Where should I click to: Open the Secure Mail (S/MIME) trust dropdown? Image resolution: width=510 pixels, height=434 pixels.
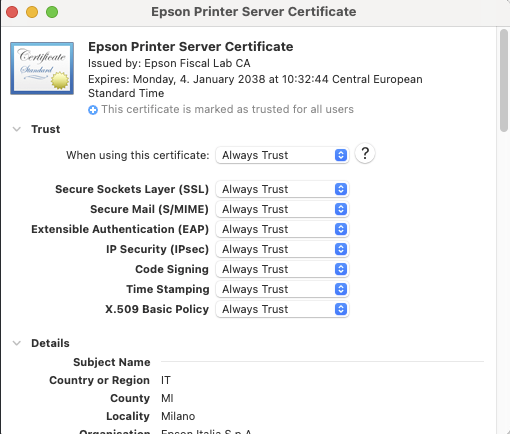coord(282,209)
